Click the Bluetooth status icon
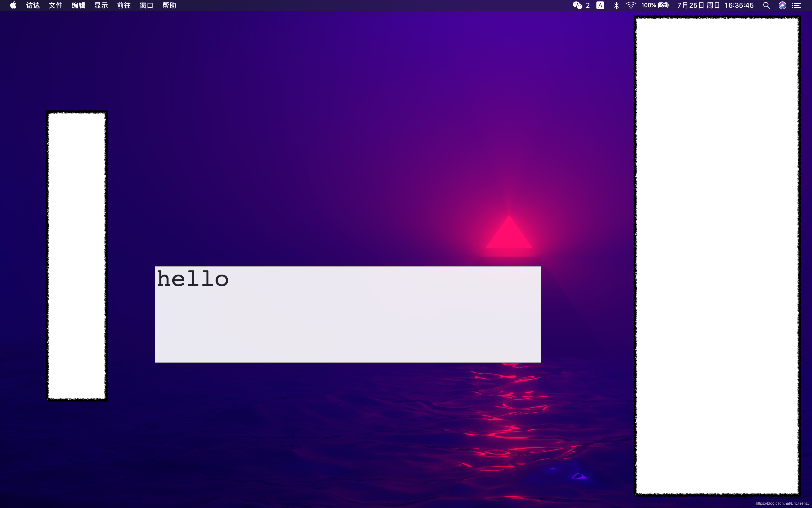 [x=616, y=5]
